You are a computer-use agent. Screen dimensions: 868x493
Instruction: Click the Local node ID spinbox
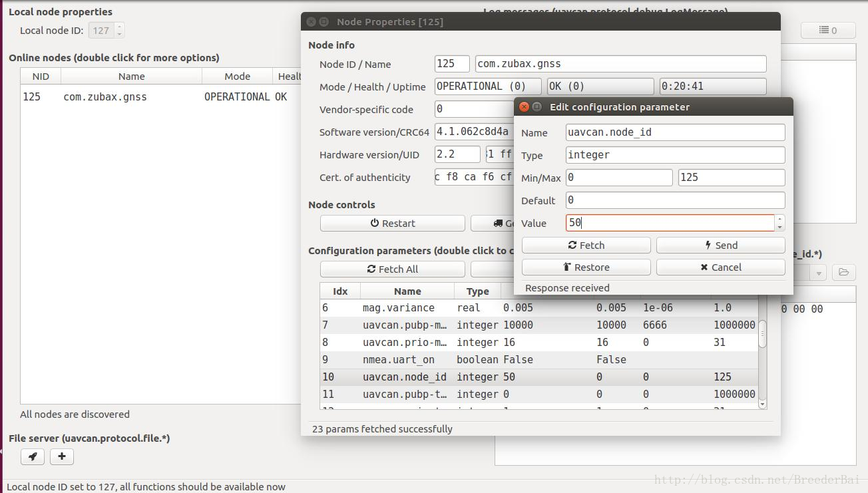(x=106, y=30)
